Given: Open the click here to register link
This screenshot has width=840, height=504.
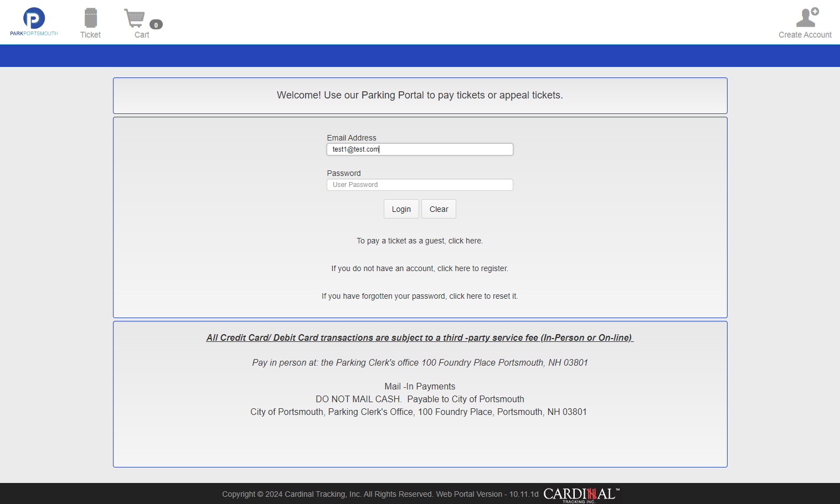Looking at the screenshot, I should click(420, 268).
